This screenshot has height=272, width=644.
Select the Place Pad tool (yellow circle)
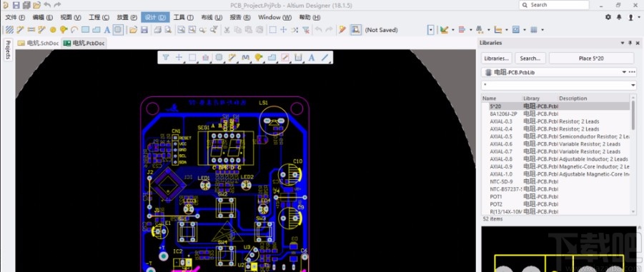53,29
